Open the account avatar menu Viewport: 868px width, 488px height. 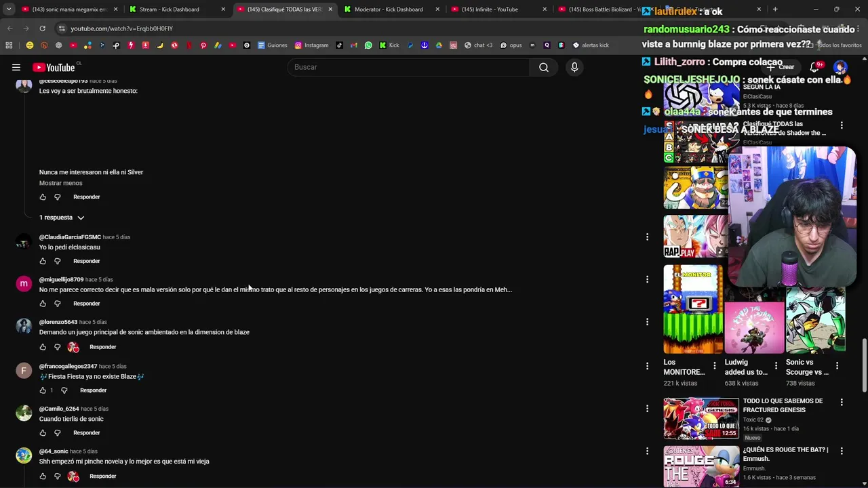click(x=840, y=67)
